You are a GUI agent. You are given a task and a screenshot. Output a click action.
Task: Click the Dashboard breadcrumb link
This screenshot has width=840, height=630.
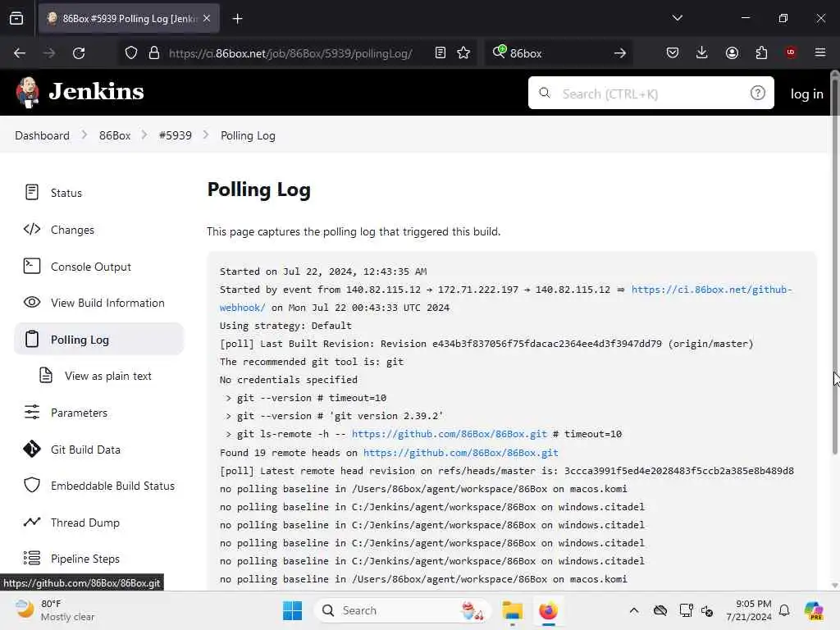coord(43,135)
